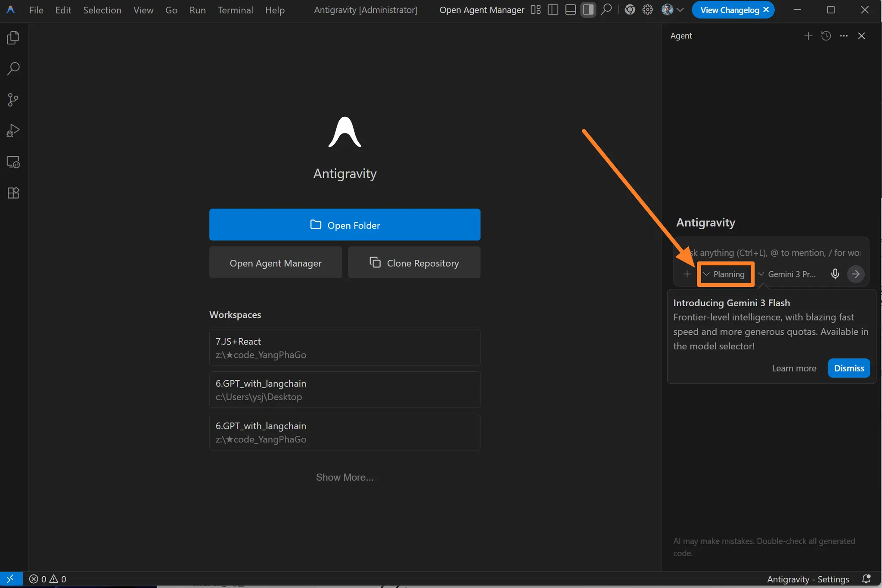Expand the Planning mode dropdown
The height and width of the screenshot is (588, 882).
725,274
